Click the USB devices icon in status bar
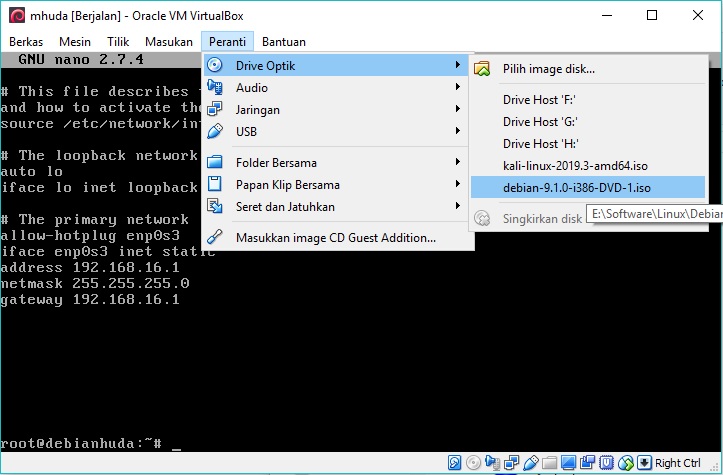Image resolution: width=723 pixels, height=475 pixels. (531, 462)
